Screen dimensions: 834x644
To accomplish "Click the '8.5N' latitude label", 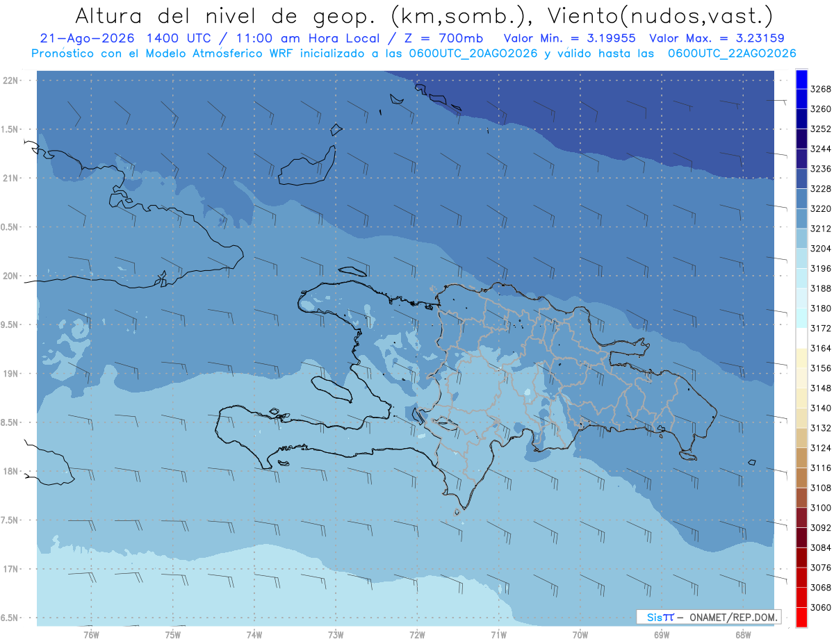I will pos(10,422).
